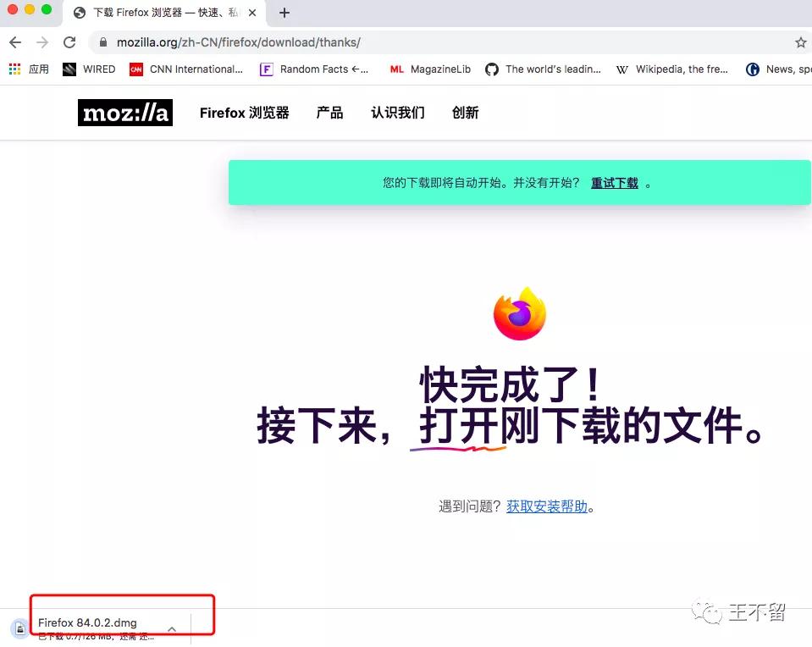The image size is (812, 647).
Task: Reload the page with the refresh icon
Action: pyautogui.click(x=69, y=42)
